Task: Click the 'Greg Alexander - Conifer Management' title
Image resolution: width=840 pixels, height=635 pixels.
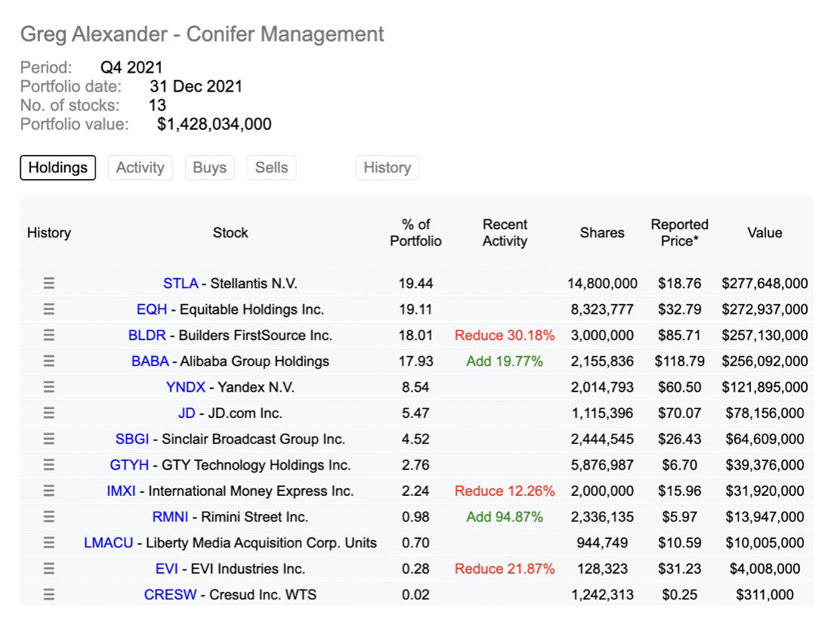Action: 202,34
